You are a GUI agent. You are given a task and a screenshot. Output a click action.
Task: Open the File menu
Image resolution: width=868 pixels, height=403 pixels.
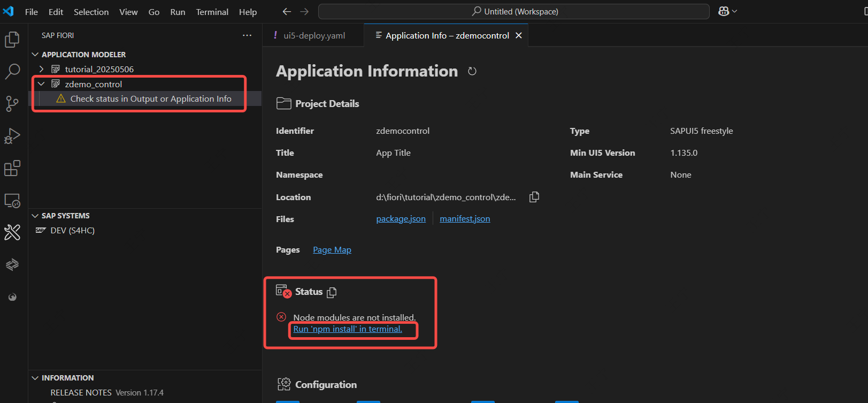point(32,12)
